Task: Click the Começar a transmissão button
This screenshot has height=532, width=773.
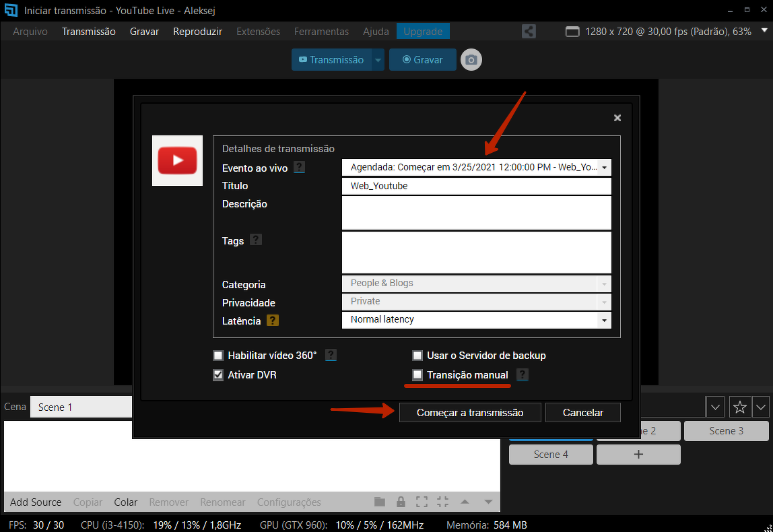Action: click(x=470, y=413)
